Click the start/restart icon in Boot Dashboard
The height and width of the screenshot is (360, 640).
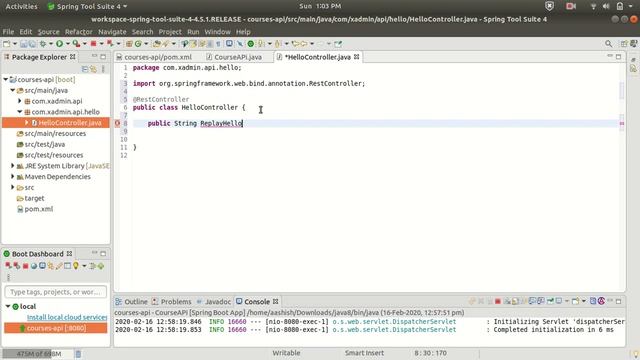(x=8, y=266)
